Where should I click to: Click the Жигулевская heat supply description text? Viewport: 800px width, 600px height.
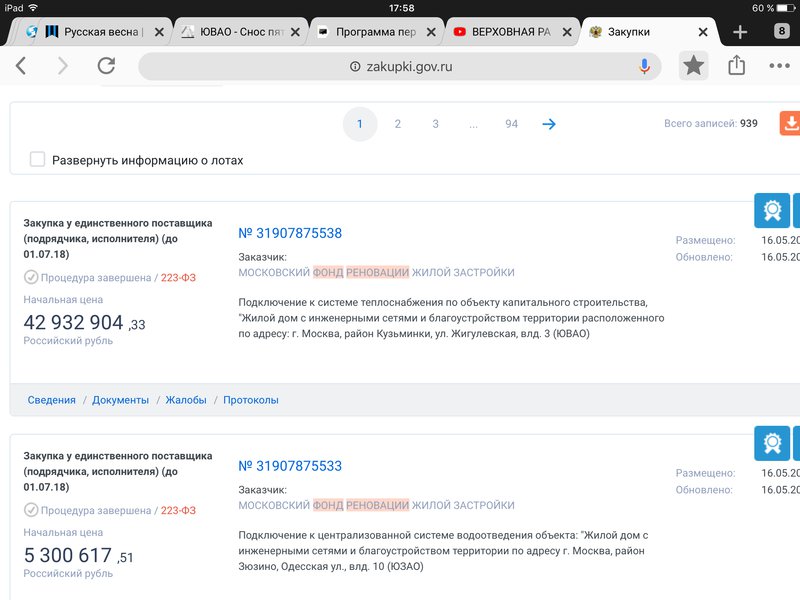point(451,318)
